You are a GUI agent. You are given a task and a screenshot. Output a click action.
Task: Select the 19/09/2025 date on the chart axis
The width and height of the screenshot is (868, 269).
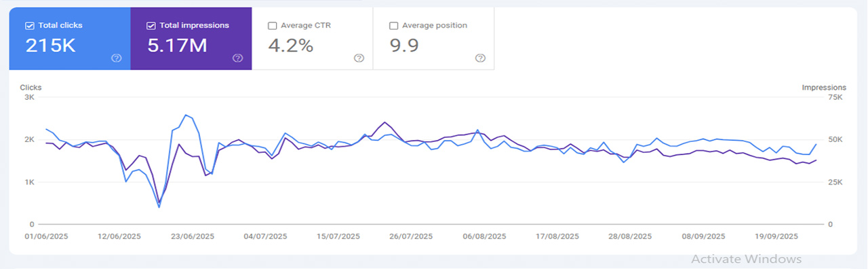pos(776,237)
